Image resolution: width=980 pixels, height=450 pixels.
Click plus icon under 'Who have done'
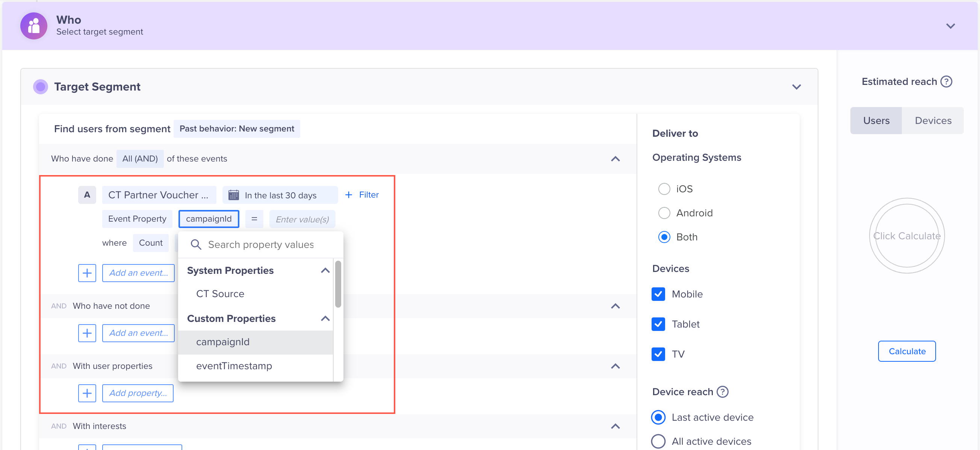click(x=87, y=273)
